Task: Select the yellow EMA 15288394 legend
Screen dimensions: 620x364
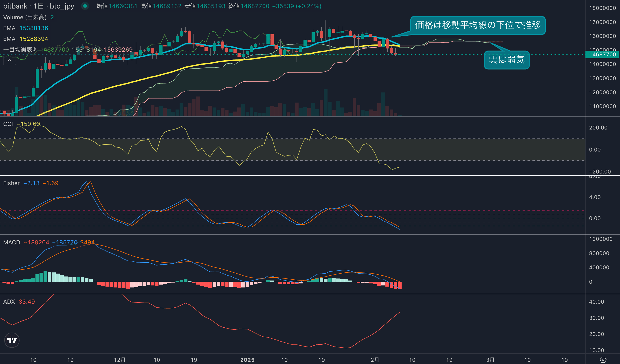Action: pyautogui.click(x=26, y=39)
